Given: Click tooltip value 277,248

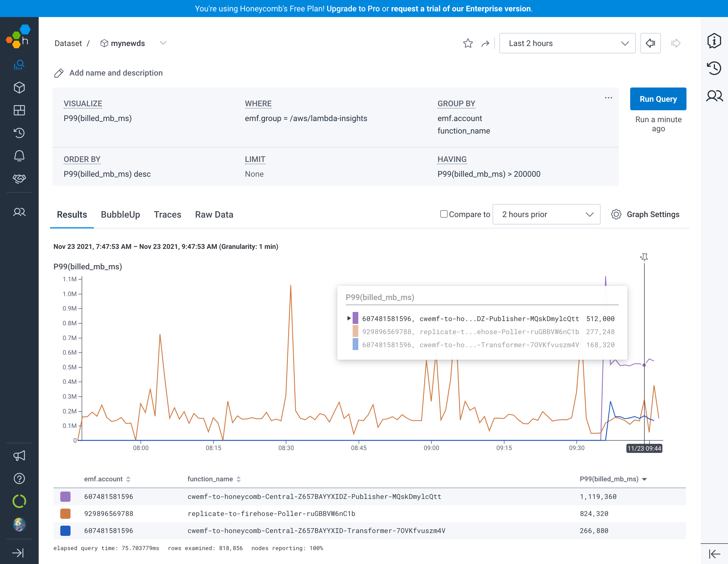Looking at the screenshot, I should [600, 332].
